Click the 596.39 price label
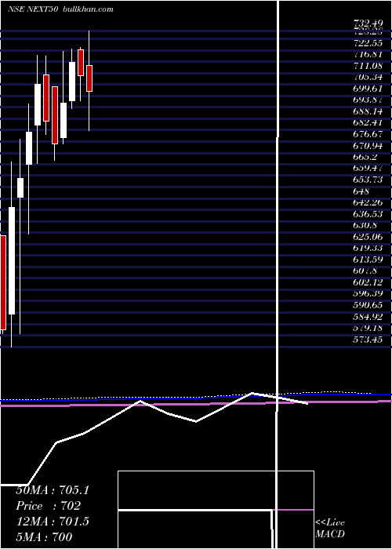392x549 pixels. [x=368, y=294]
